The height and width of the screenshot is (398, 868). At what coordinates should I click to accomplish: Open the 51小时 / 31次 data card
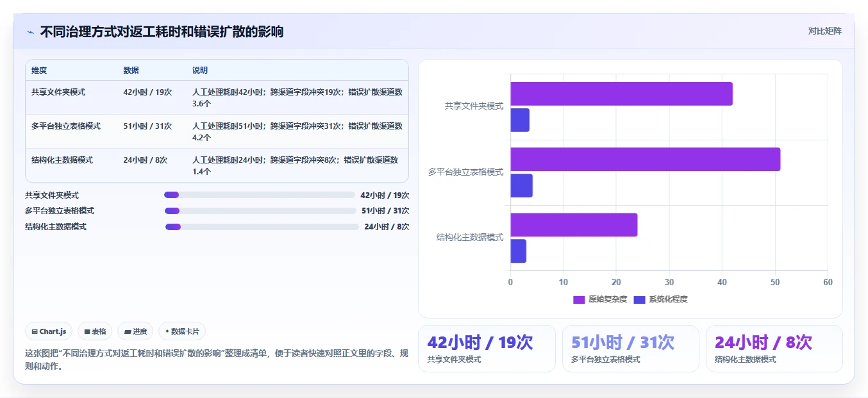pos(630,349)
